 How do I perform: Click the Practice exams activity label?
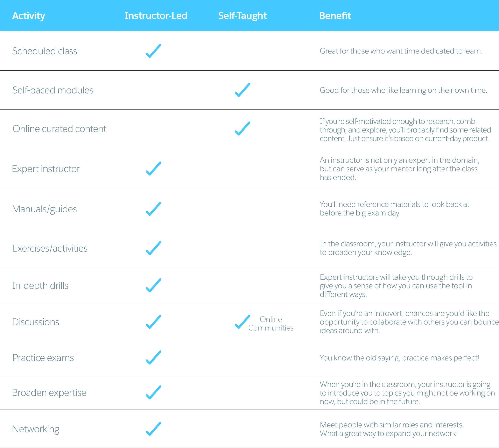(x=43, y=358)
